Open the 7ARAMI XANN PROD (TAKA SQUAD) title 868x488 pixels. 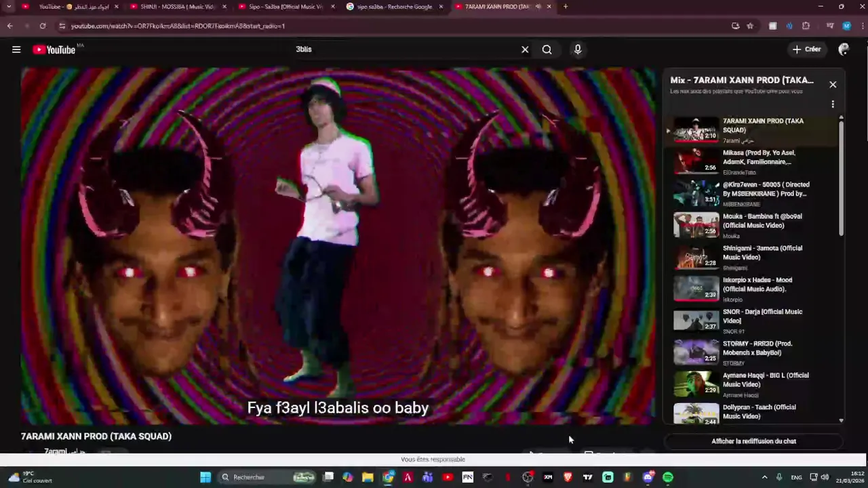coord(96,436)
